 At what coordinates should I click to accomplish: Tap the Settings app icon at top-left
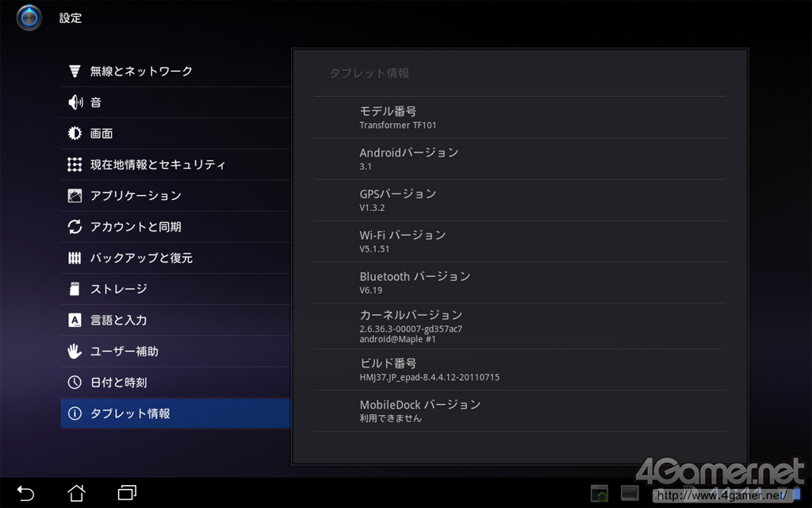[x=29, y=17]
